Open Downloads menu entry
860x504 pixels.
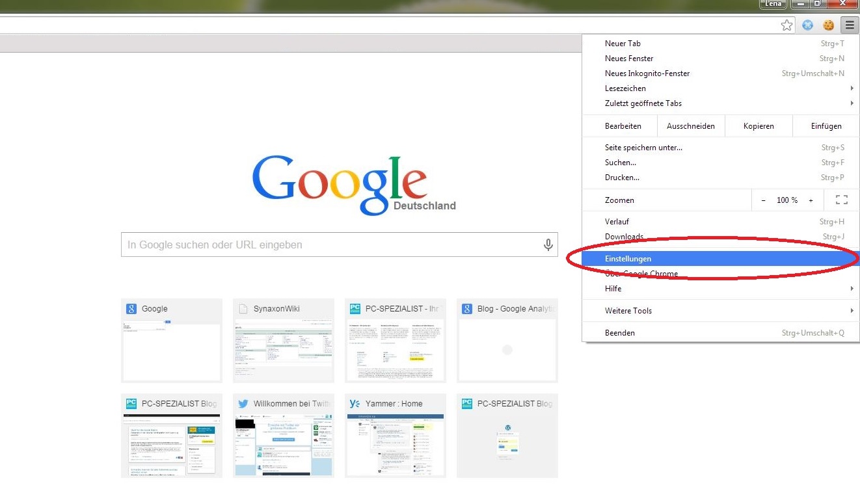[x=721, y=237]
